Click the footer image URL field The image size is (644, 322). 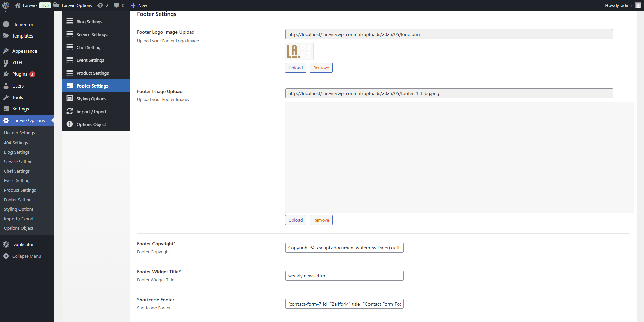(x=449, y=93)
